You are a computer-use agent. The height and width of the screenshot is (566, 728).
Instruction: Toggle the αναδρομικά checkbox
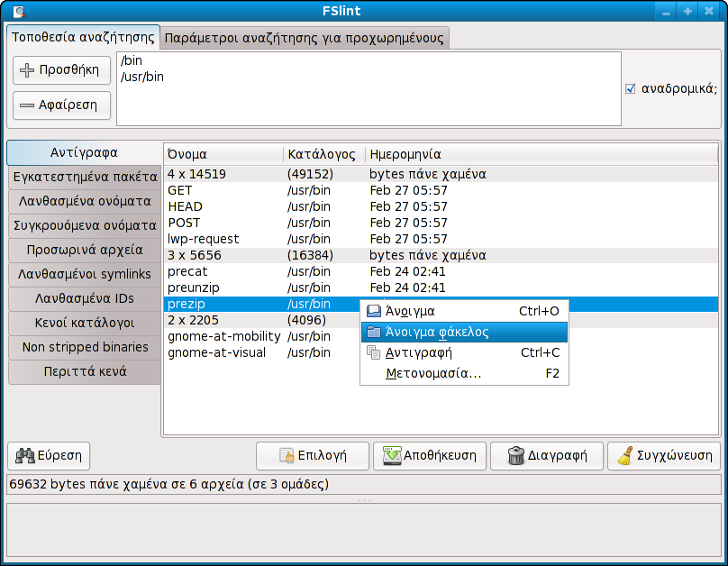(x=630, y=88)
